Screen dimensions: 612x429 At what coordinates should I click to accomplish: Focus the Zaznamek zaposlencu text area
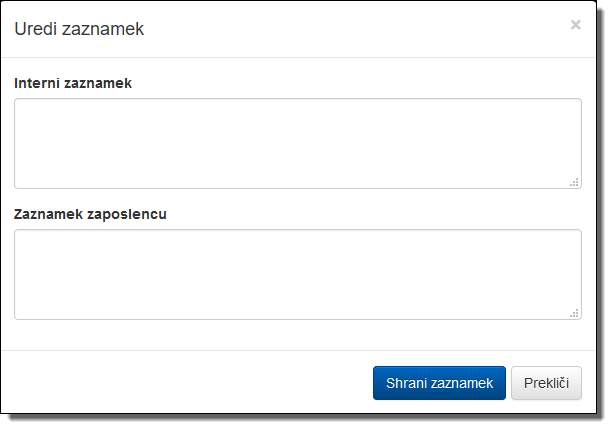297,274
